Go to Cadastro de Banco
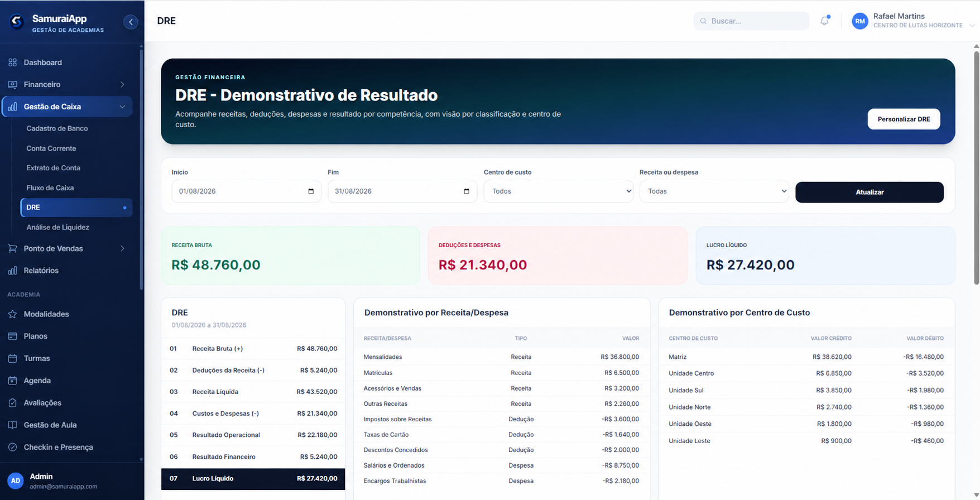This screenshot has width=980, height=500. 57,128
